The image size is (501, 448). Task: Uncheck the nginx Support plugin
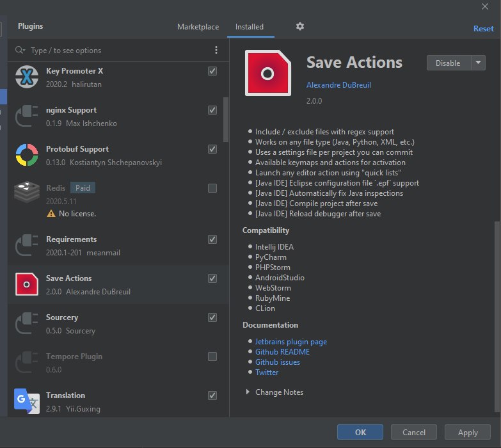pyautogui.click(x=212, y=110)
